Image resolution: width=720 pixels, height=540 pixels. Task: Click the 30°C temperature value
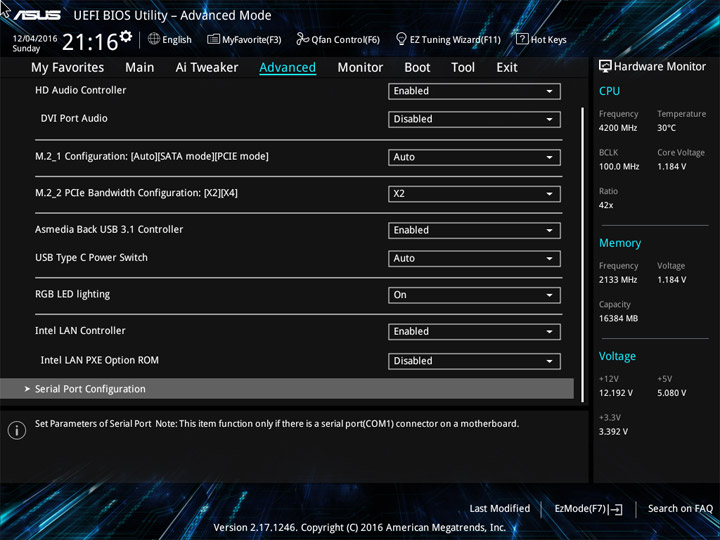click(x=666, y=128)
